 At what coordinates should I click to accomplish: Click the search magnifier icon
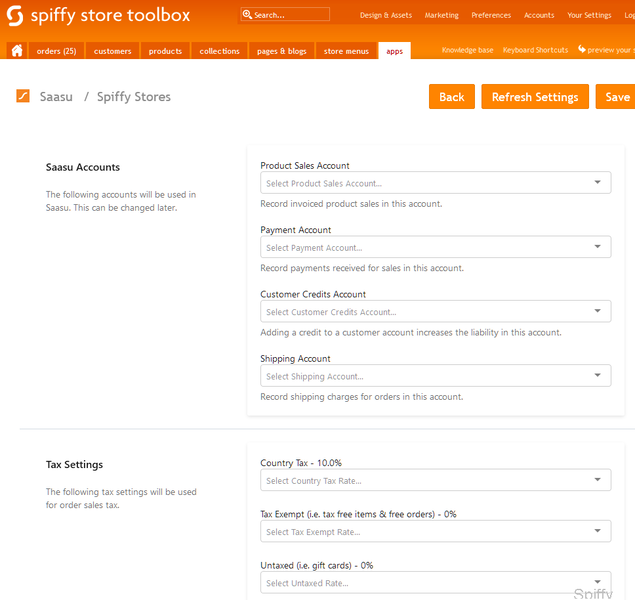point(247,15)
